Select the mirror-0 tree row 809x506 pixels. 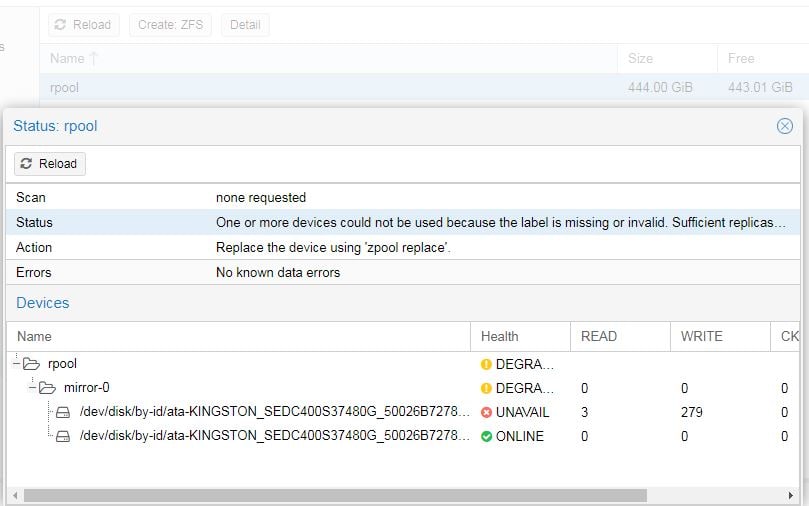(403, 388)
